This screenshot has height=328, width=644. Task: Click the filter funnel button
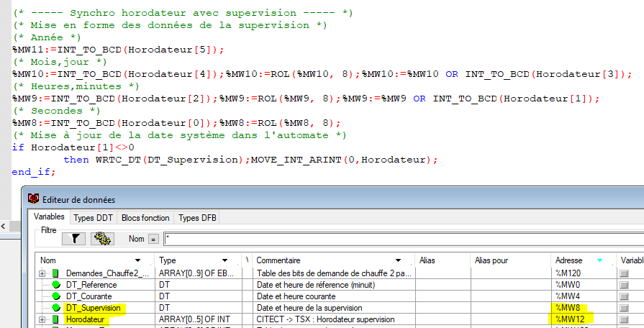73,238
